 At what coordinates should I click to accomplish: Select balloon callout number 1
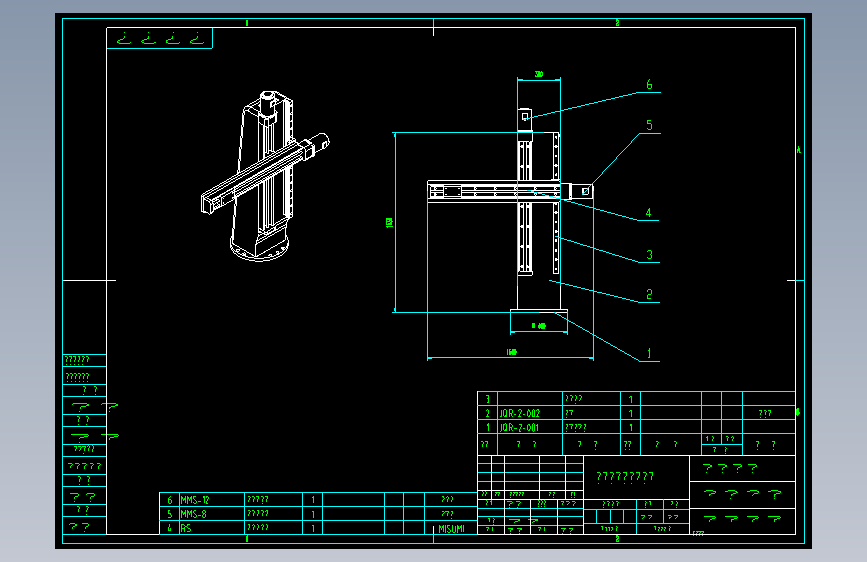[x=649, y=353]
